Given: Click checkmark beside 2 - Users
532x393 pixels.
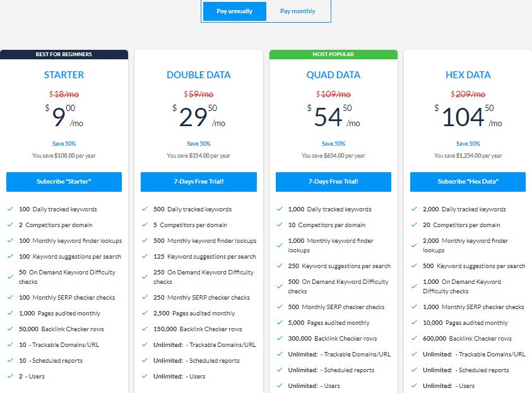Looking at the screenshot, I should pyautogui.click(x=10, y=376).
